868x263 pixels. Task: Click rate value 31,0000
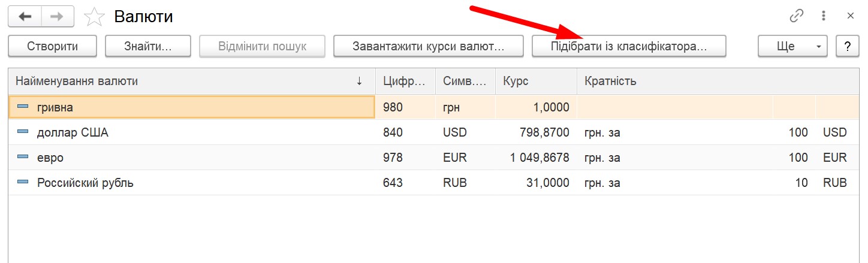click(547, 183)
